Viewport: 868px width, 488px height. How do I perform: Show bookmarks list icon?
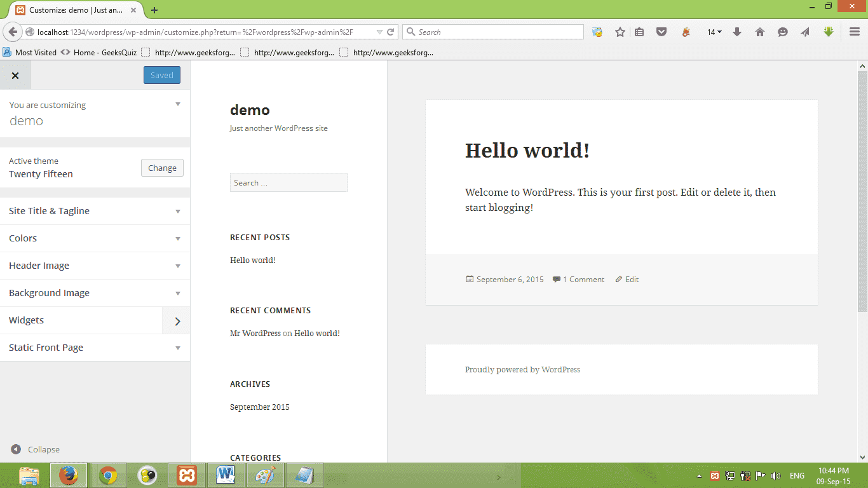pos(639,32)
